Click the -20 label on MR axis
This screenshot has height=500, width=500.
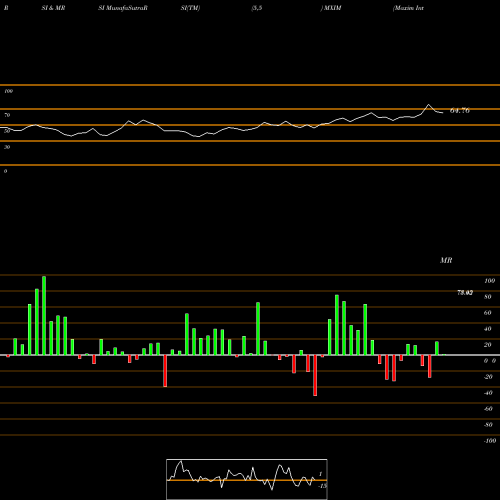click(x=488, y=377)
